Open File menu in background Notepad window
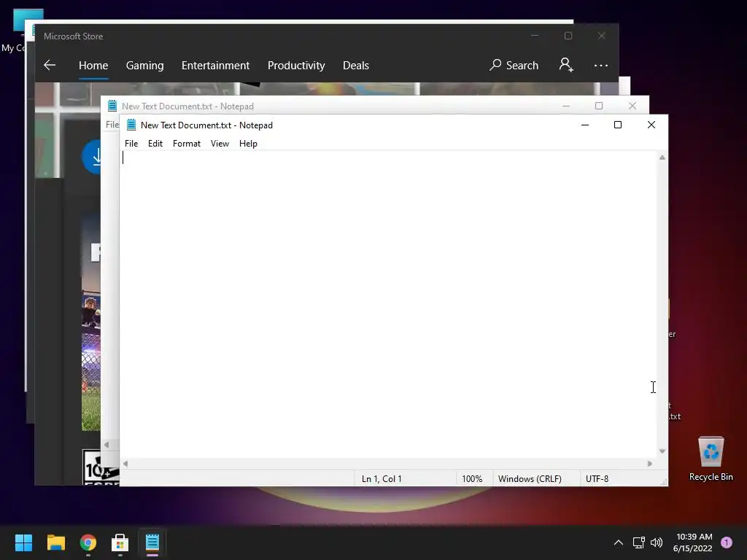 112,124
